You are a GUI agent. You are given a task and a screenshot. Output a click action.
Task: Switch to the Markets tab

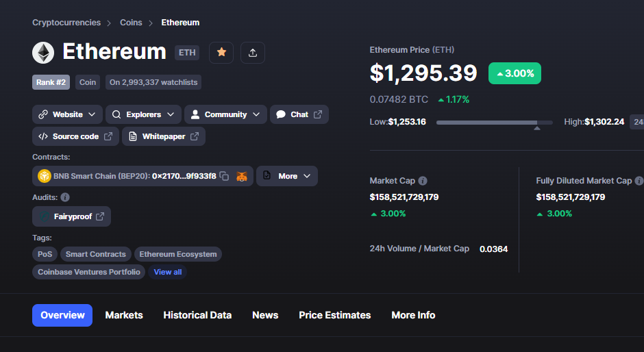pos(124,316)
